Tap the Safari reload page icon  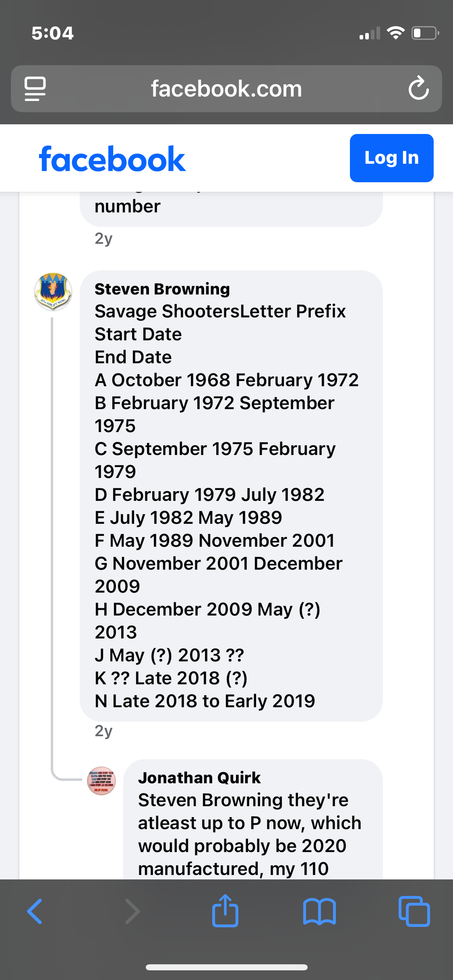418,88
